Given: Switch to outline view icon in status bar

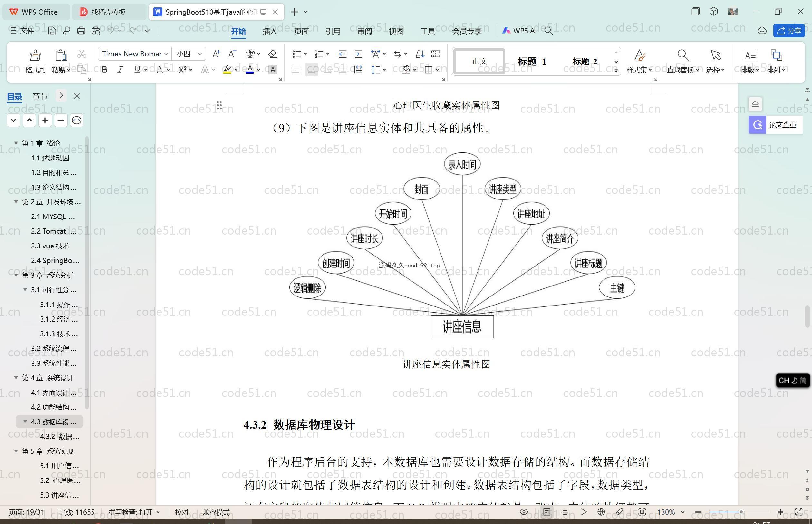Looking at the screenshot, I should [564, 512].
